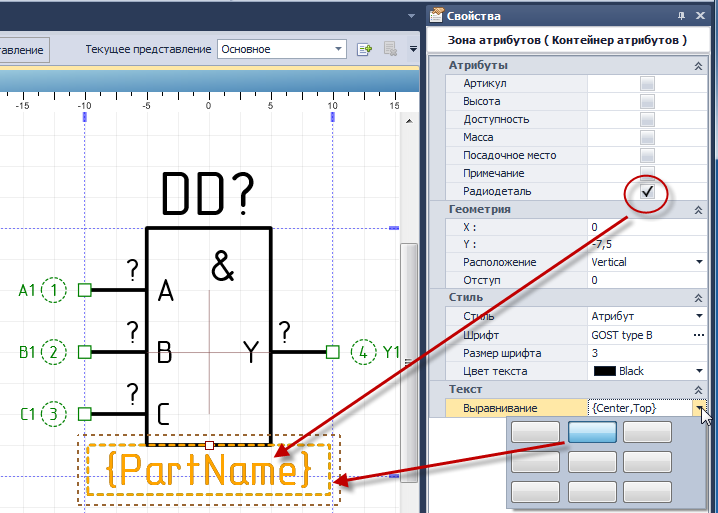
Task: Collapse the Геометрия section
Action: click(698, 210)
